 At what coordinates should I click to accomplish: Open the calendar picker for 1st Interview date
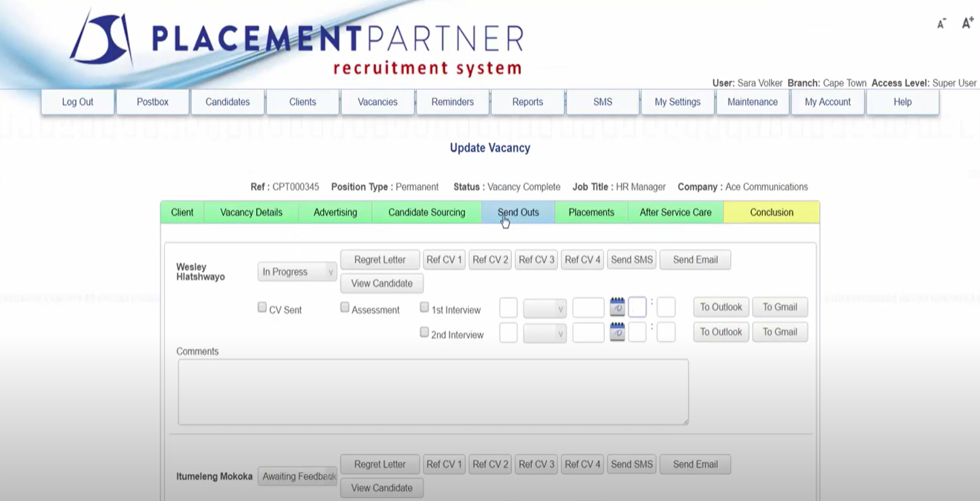[617, 306]
